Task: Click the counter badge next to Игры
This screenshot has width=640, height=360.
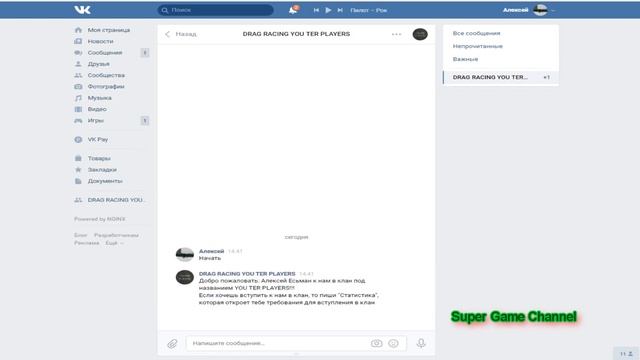Action: tap(144, 120)
